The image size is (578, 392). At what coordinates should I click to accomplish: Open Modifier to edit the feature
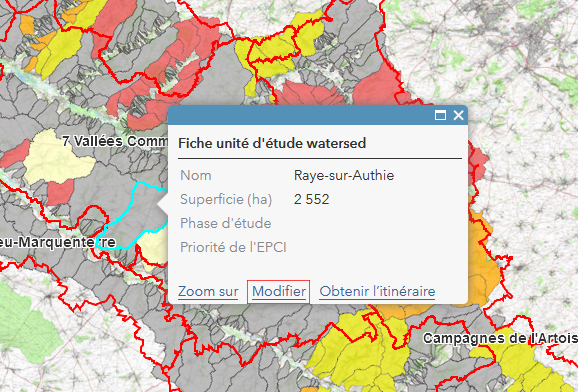click(x=279, y=292)
